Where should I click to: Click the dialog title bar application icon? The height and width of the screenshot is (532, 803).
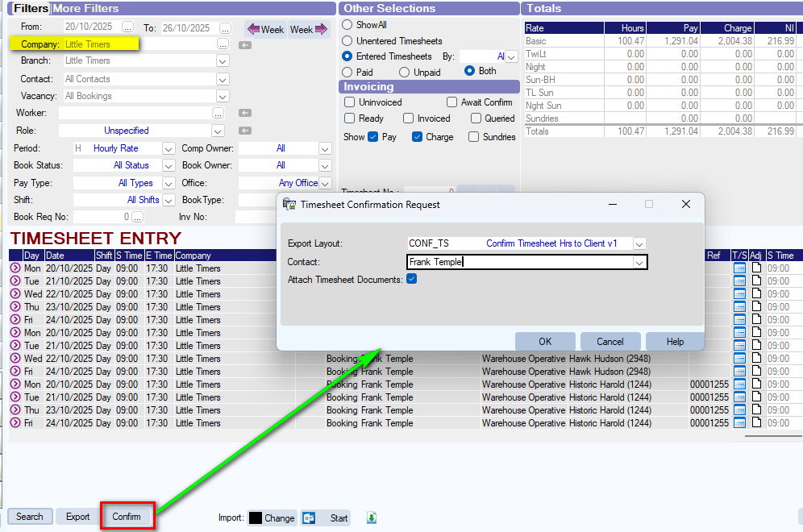pos(289,204)
